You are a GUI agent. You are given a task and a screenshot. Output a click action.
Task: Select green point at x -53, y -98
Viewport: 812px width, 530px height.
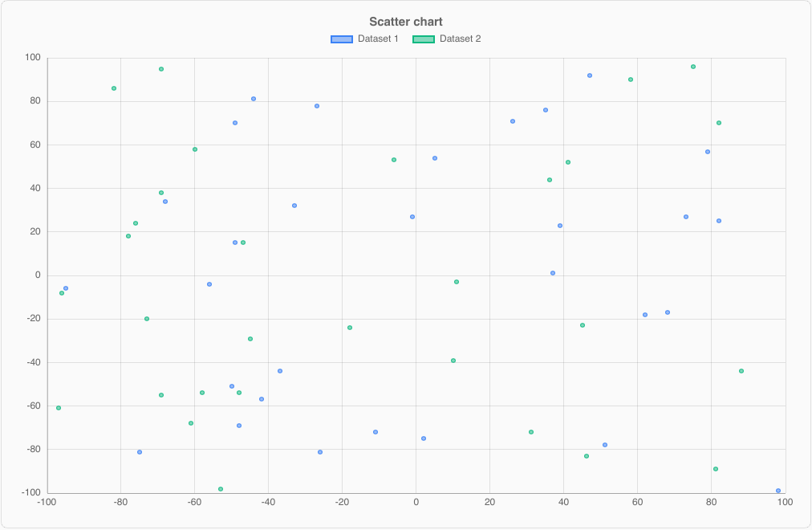[221, 489]
